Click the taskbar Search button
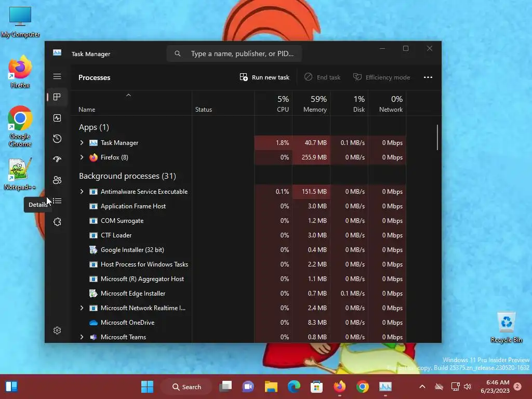 click(187, 387)
